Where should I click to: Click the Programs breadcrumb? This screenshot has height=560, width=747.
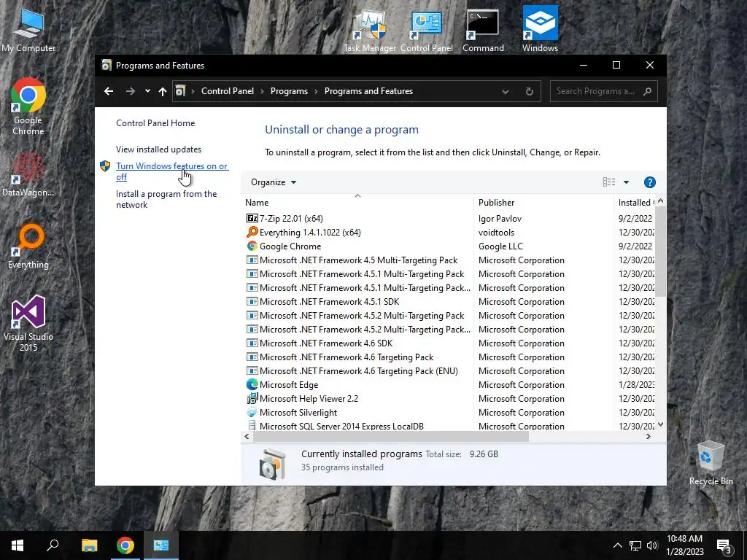click(289, 91)
